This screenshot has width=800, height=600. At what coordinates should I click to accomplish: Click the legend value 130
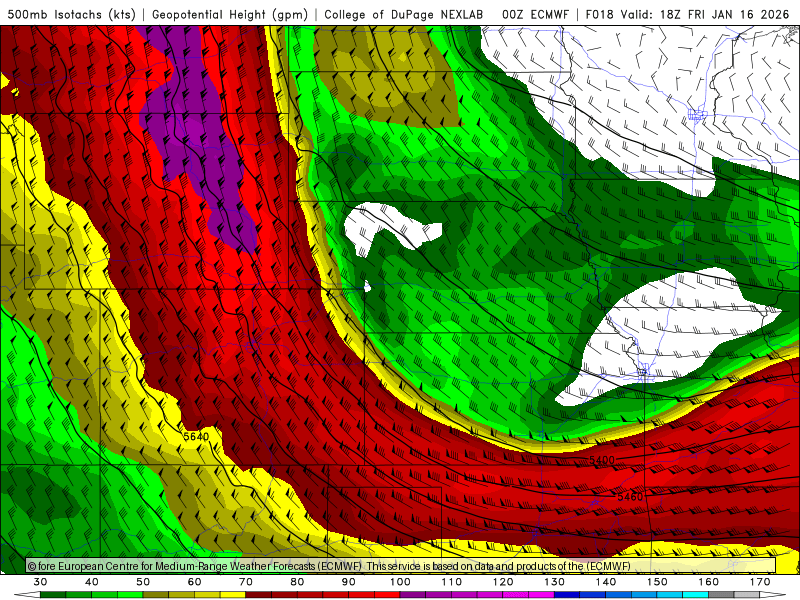pos(555,582)
